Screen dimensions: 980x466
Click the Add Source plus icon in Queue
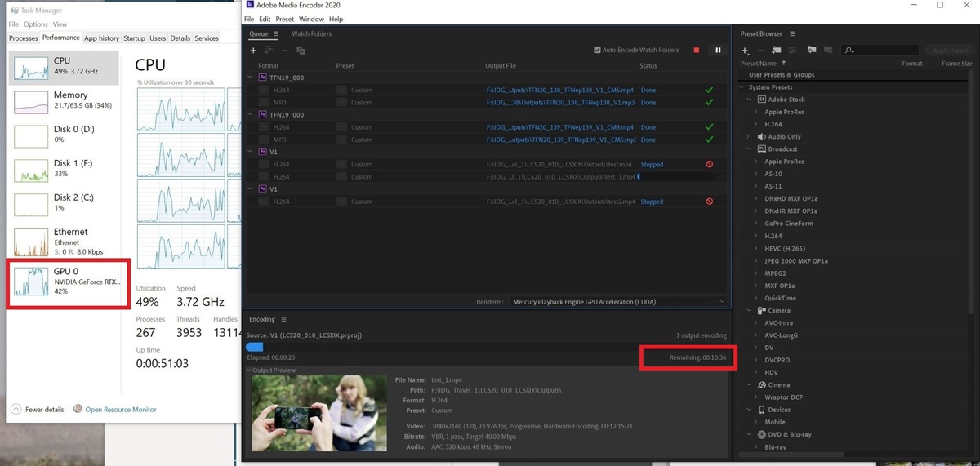pos(253,51)
